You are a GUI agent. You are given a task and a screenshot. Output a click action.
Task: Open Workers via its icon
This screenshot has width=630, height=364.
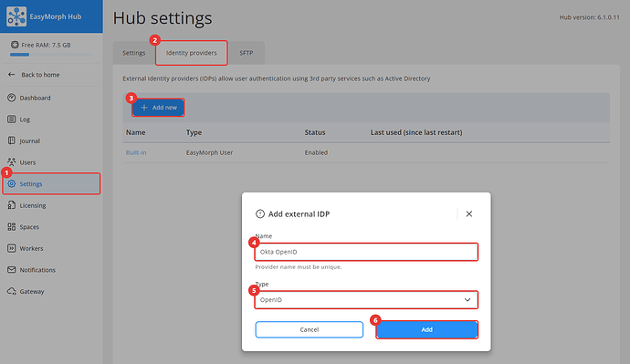coord(12,248)
